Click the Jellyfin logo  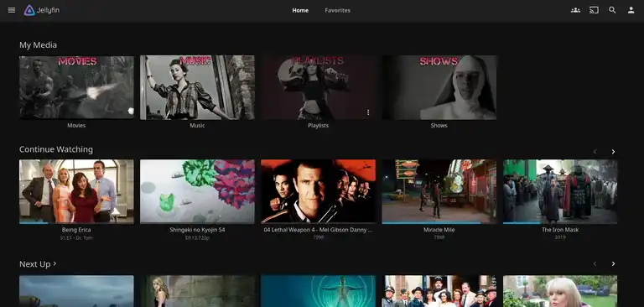pyautogui.click(x=41, y=10)
